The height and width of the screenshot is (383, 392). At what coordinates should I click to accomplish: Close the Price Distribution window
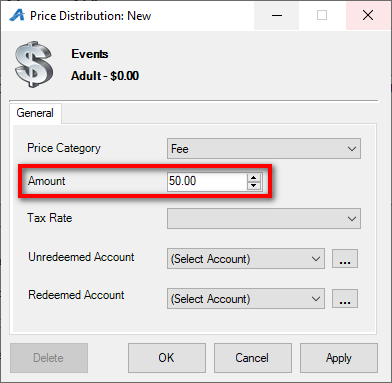368,15
